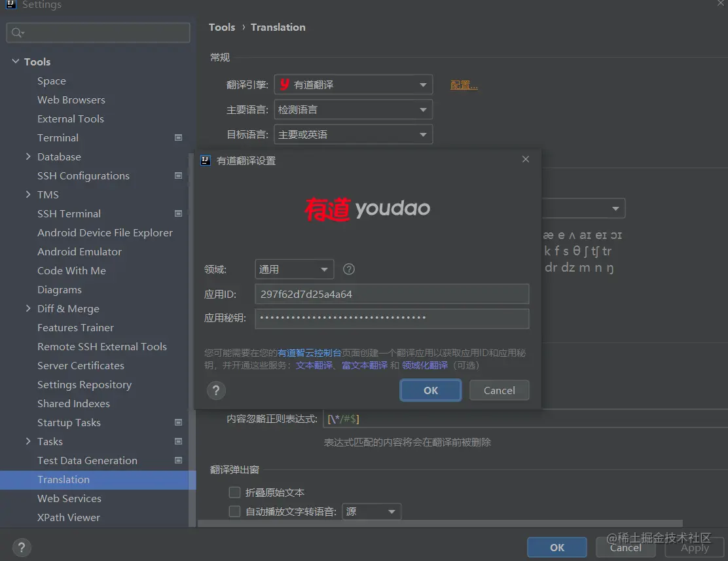Screen dimensions: 728x561
Task: Open the 文本翻译 service link
Action: [314, 365]
